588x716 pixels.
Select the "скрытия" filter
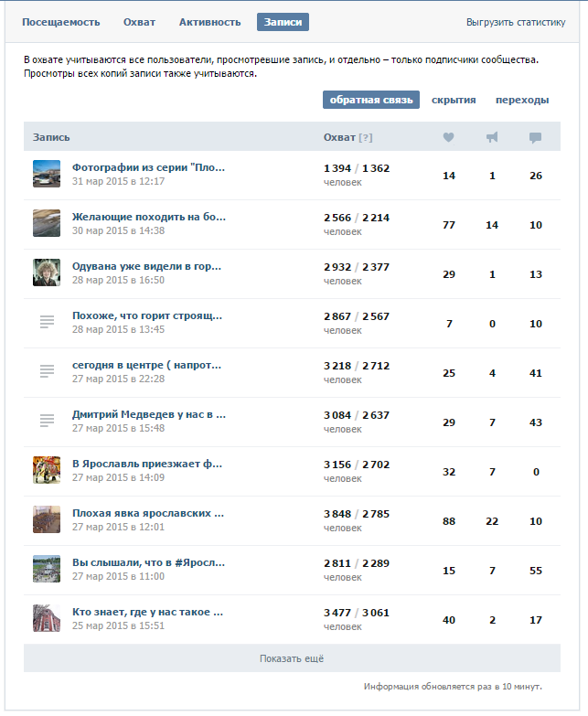454,100
